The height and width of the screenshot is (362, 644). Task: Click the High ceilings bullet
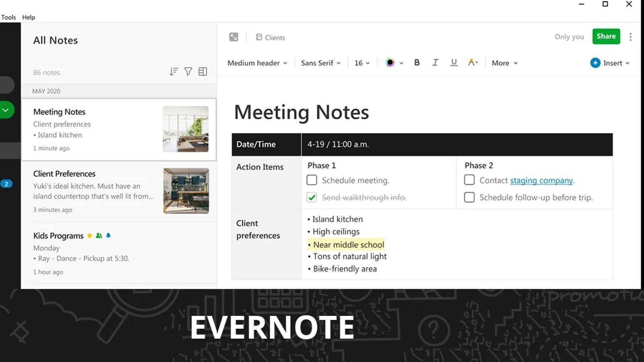[334, 232]
